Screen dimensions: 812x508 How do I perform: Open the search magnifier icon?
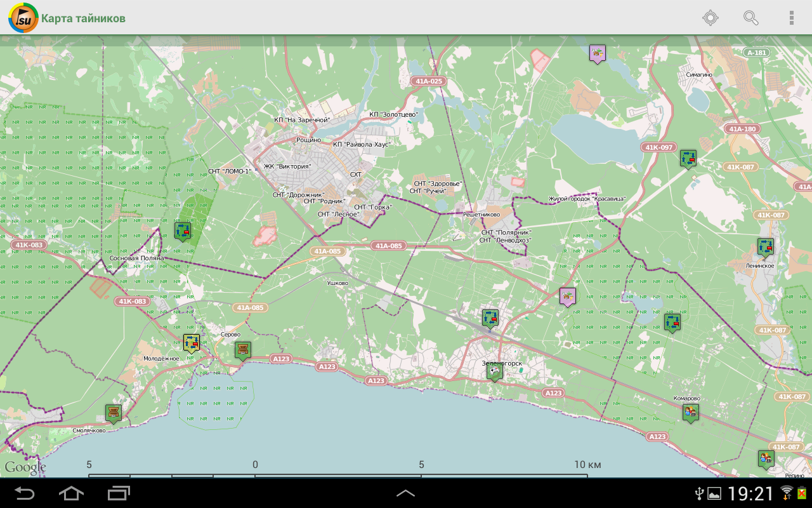tap(751, 18)
